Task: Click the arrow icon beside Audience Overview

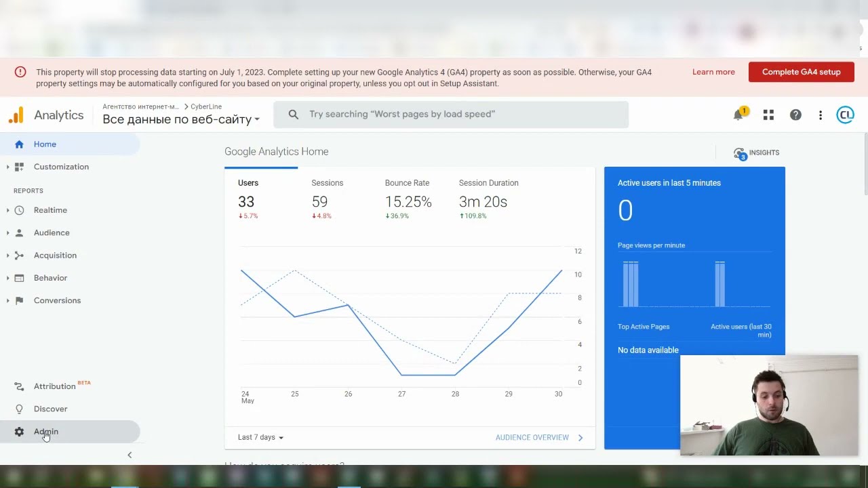Action: pyautogui.click(x=580, y=438)
